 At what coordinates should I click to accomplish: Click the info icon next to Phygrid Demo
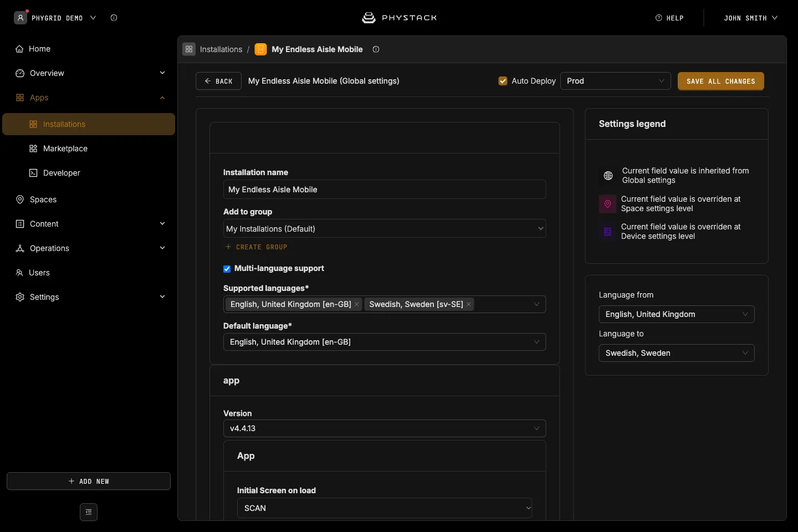coord(114,18)
